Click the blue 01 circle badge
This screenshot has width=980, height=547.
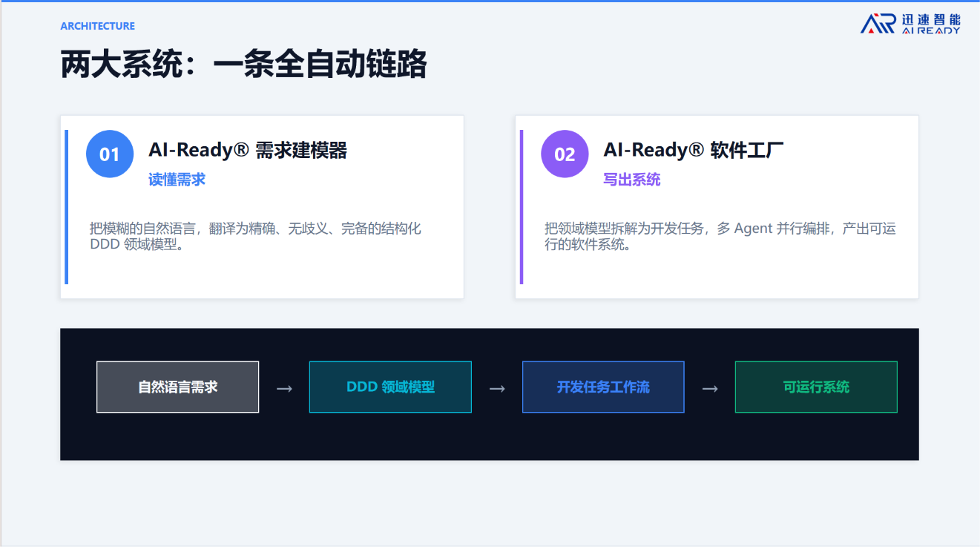pos(110,154)
